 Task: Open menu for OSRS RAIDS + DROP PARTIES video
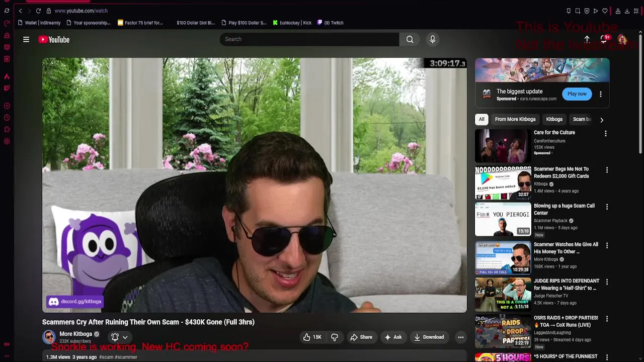(x=607, y=319)
